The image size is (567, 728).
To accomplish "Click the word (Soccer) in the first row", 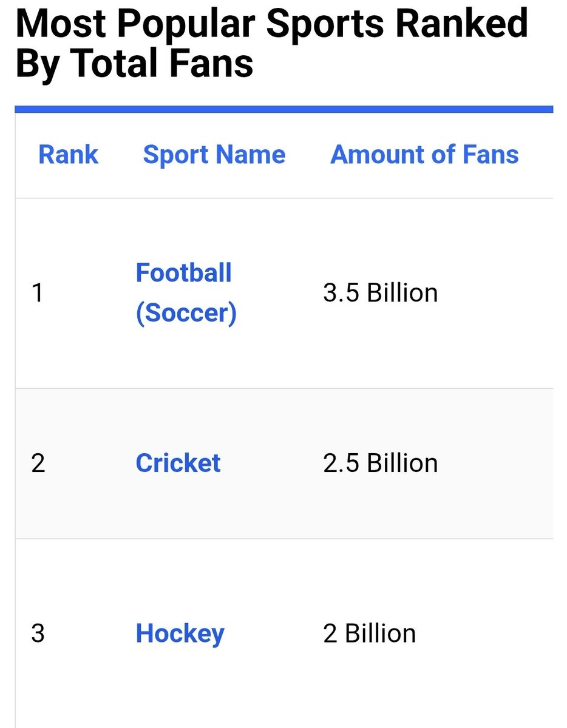I will click(186, 314).
